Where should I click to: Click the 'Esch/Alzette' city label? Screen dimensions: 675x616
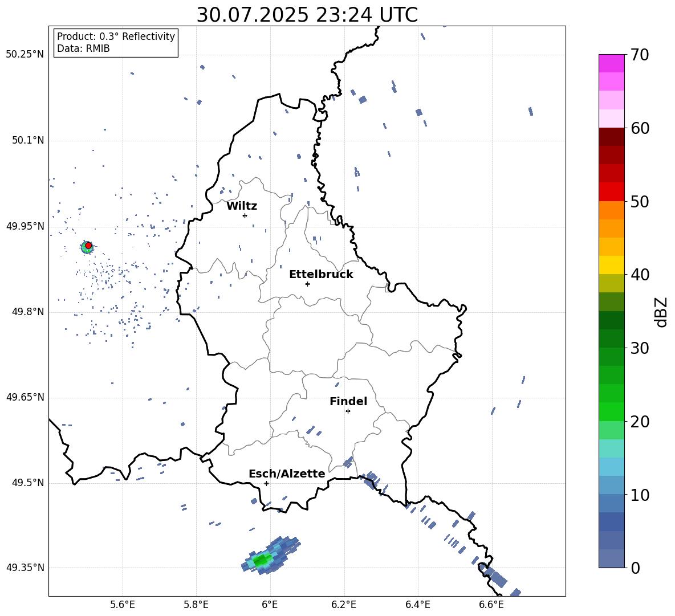tap(287, 474)
